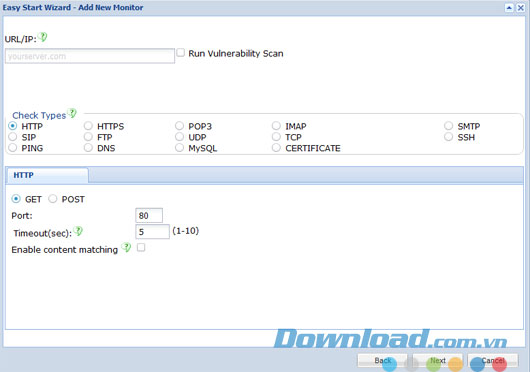Open the HTTP settings tab
The width and height of the screenshot is (530, 372).
pyautogui.click(x=47, y=175)
